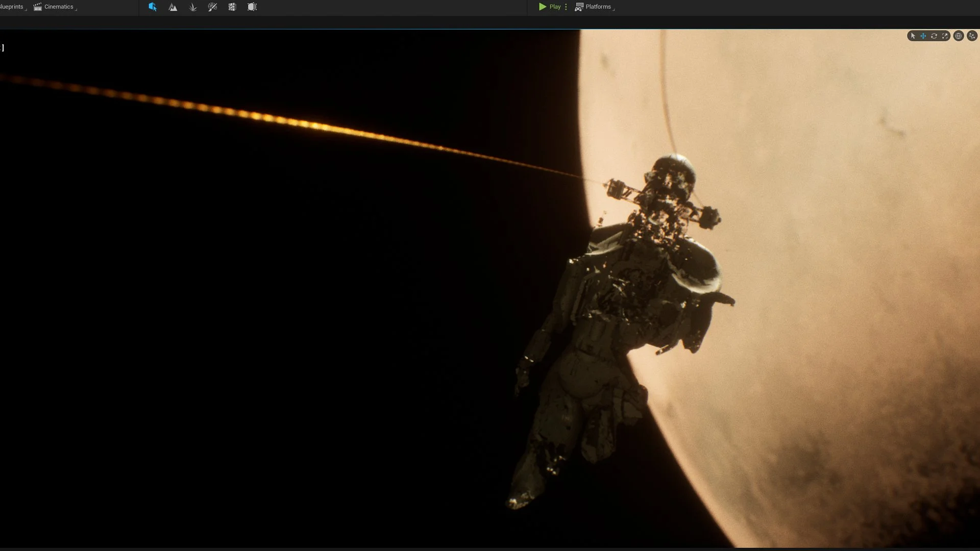The height and width of the screenshot is (551, 980).
Task: Toggle world coordinate system globe
Action: click(x=959, y=36)
